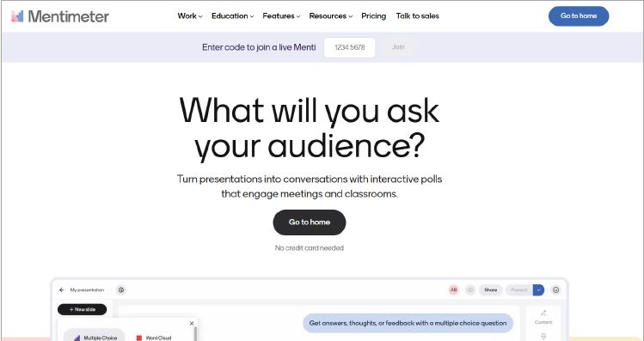Open the Content pencil panel
Image resolution: width=644 pixels, height=341 pixels.
543,317
